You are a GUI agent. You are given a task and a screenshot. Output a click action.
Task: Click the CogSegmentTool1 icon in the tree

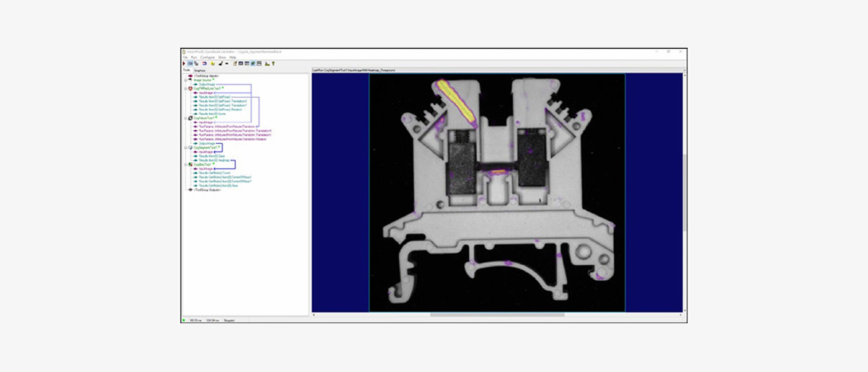coord(190,148)
